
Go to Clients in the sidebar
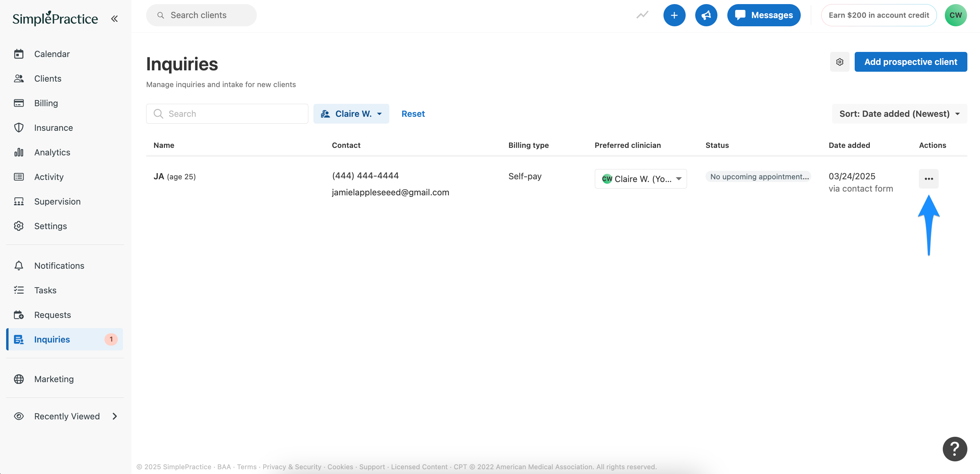47,78
